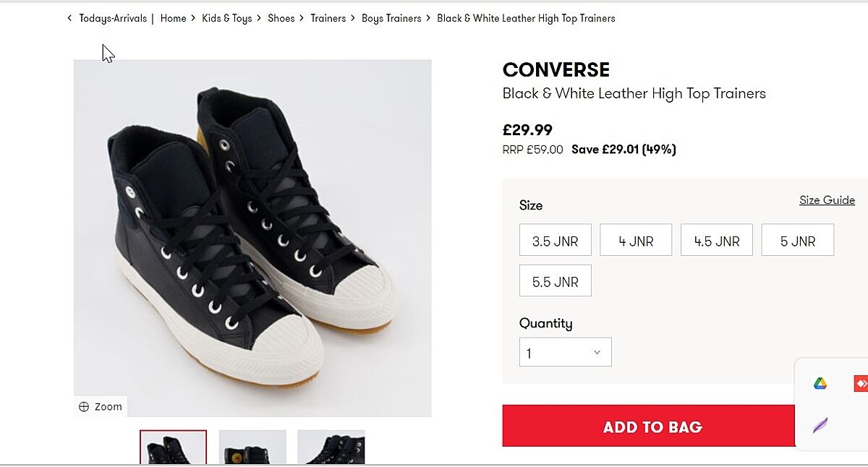Show the second product thumbnail image

pyautogui.click(x=252, y=447)
